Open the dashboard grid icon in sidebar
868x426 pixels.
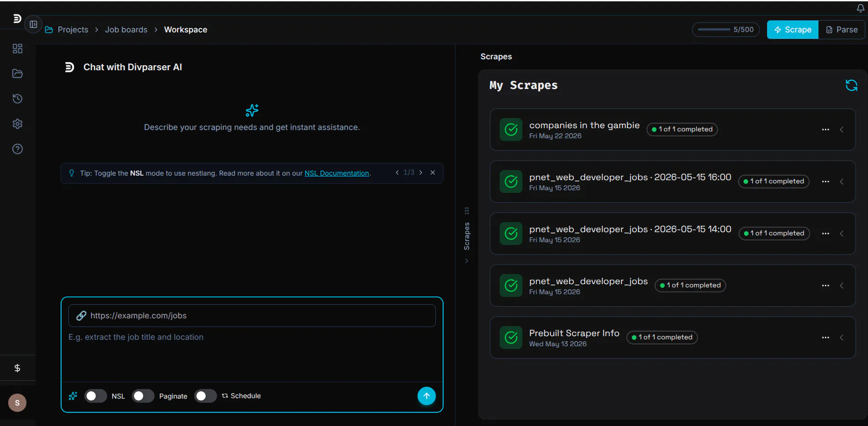pyautogui.click(x=17, y=49)
